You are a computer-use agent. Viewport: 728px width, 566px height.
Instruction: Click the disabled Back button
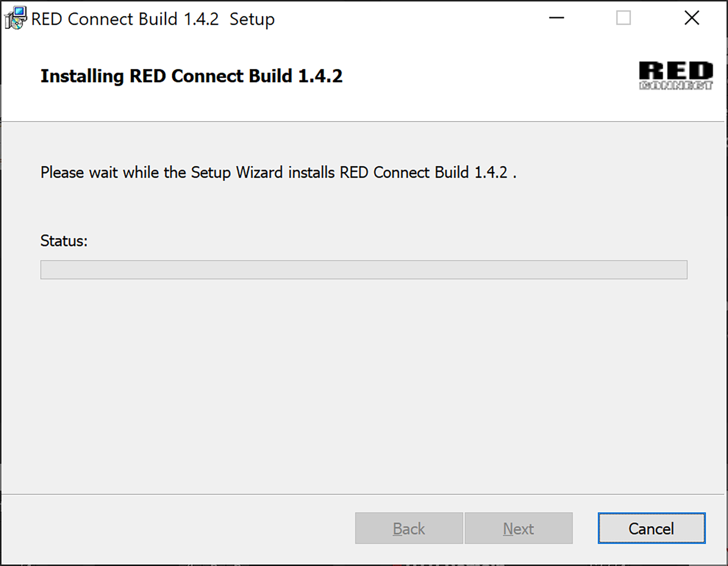coord(409,528)
